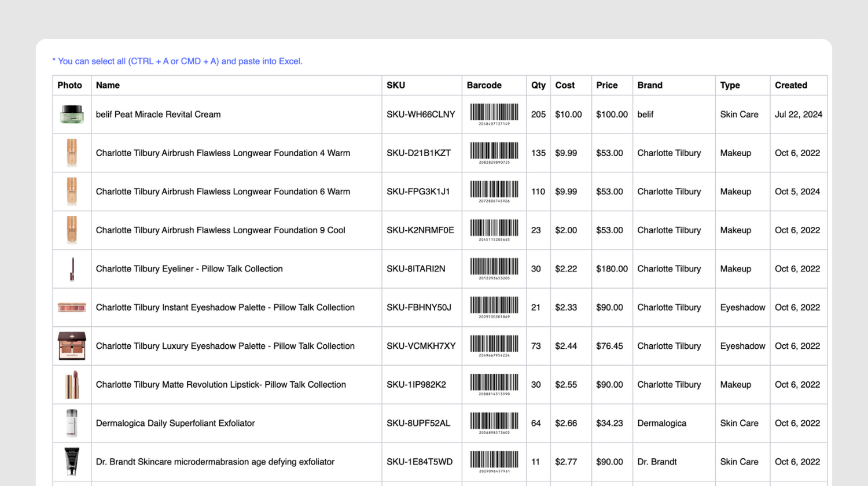Click the Airbrush Flawless Longwear Foundation 4 Warm name
The height and width of the screenshot is (486, 868).
(x=223, y=153)
